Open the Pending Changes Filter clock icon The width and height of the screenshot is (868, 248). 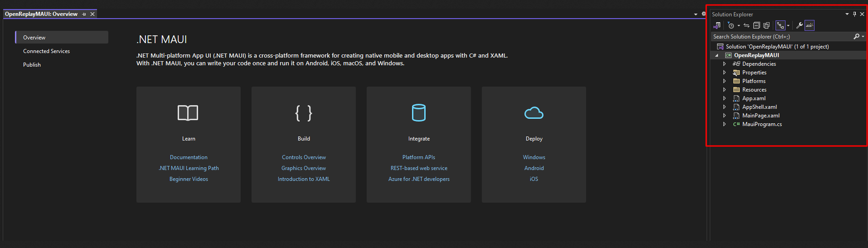click(731, 25)
